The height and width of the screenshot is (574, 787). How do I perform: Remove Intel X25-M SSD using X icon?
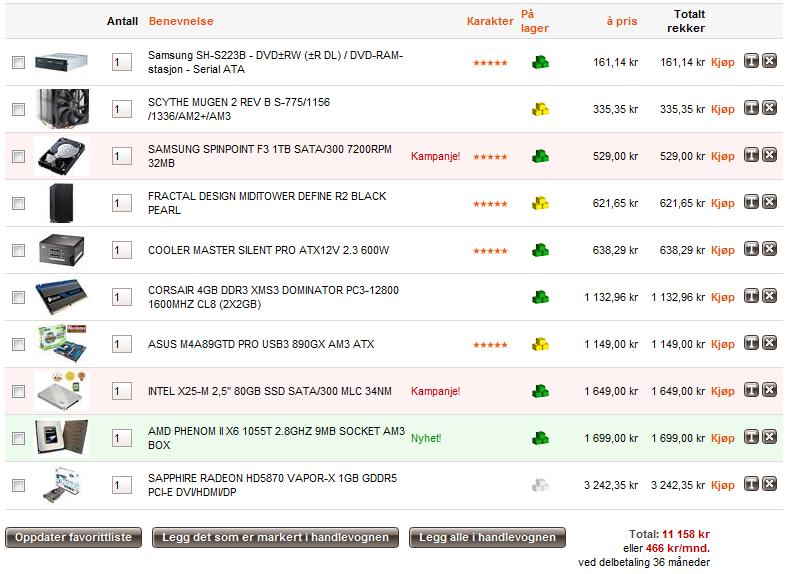[769, 390]
